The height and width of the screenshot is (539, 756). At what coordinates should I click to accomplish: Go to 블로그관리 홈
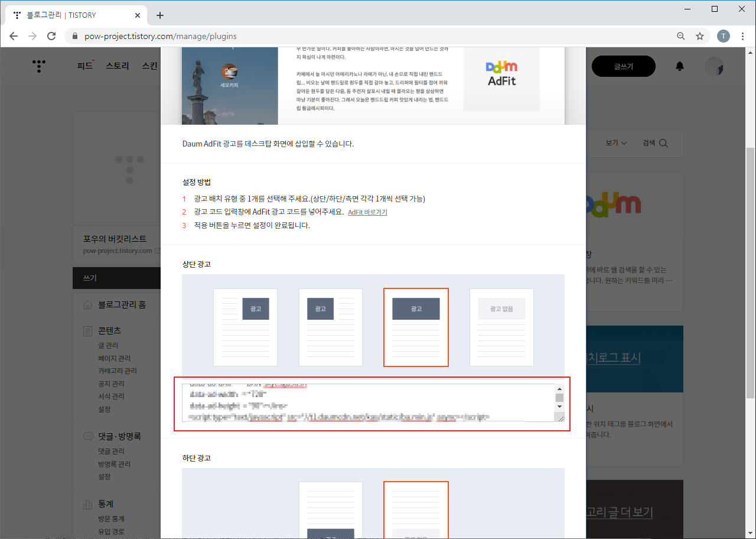tap(122, 305)
